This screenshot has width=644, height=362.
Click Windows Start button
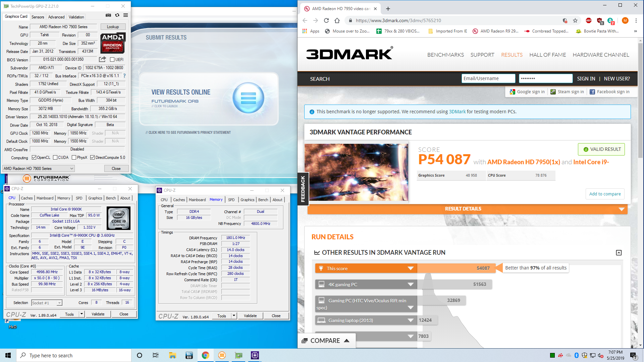point(8,355)
